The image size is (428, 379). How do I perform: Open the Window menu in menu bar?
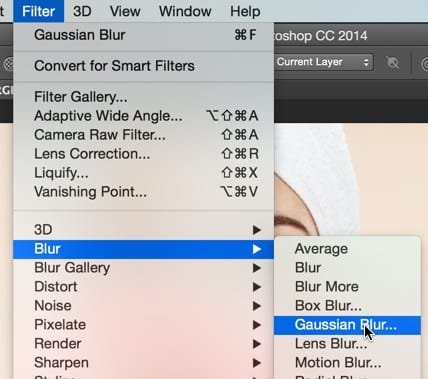point(185,11)
